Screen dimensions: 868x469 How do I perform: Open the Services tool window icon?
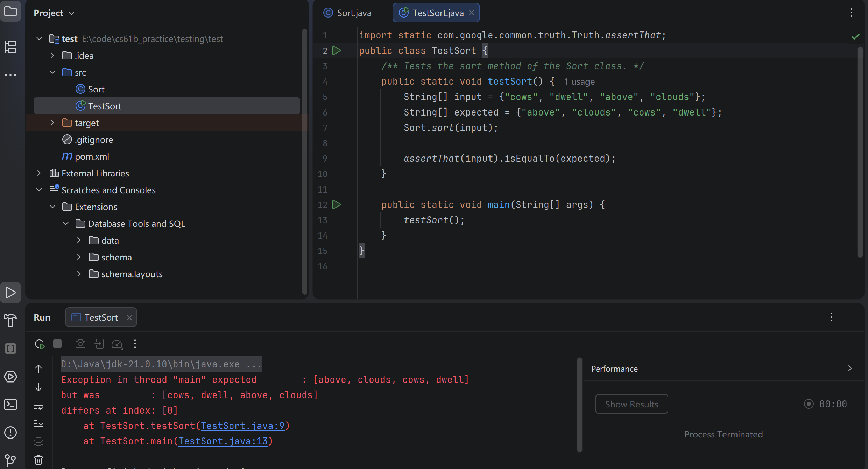10,377
